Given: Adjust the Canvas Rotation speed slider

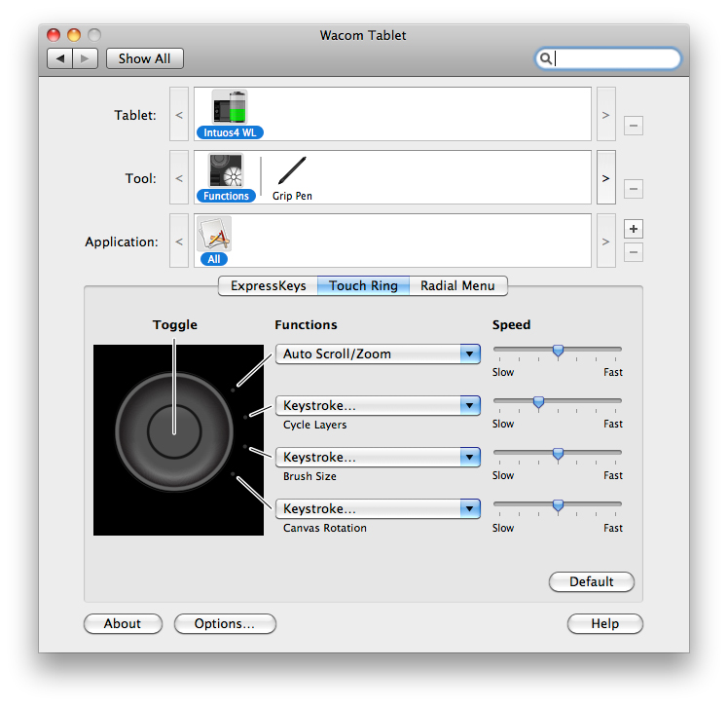Looking at the screenshot, I should [558, 505].
